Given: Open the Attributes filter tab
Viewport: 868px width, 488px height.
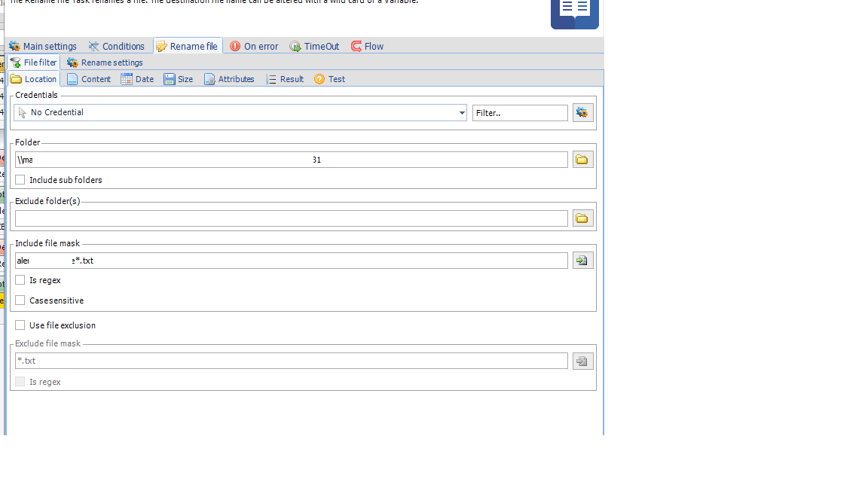Looking at the screenshot, I should 229,79.
